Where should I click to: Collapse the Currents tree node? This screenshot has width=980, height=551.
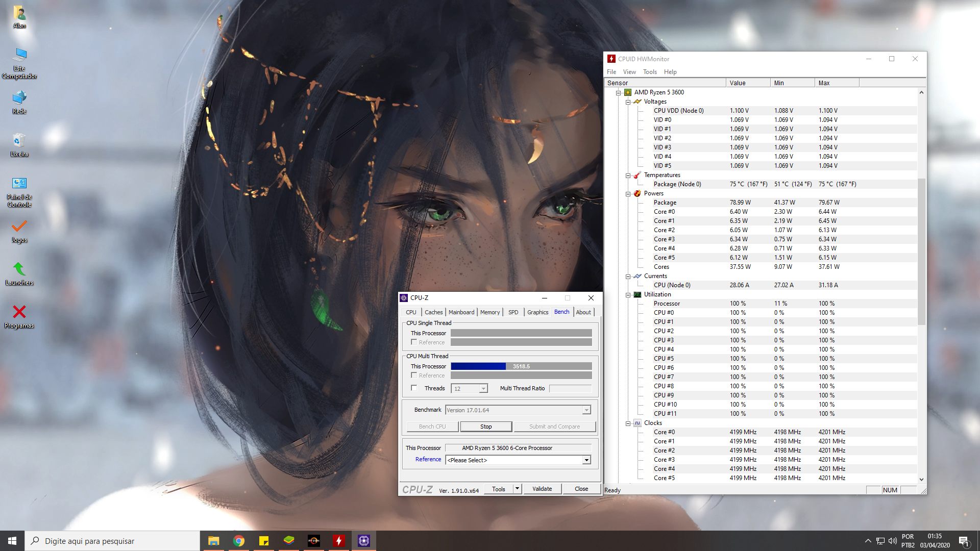[628, 276]
